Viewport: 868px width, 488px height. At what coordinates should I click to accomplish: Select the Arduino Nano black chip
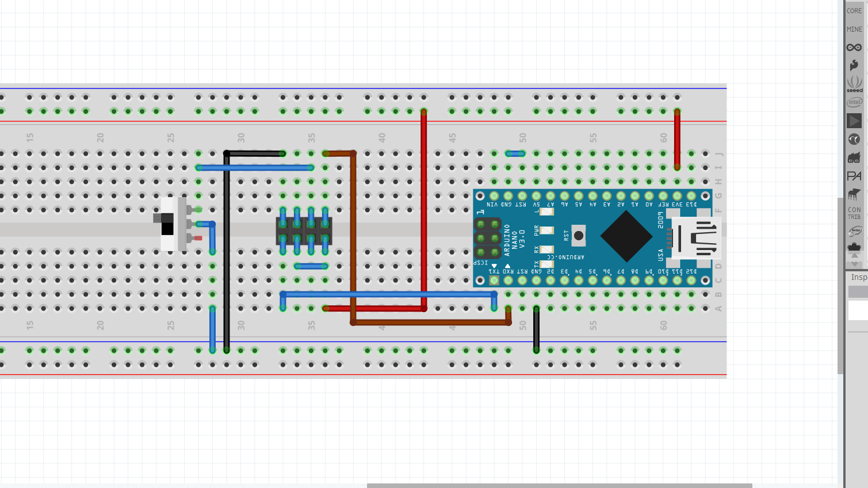[x=626, y=236]
